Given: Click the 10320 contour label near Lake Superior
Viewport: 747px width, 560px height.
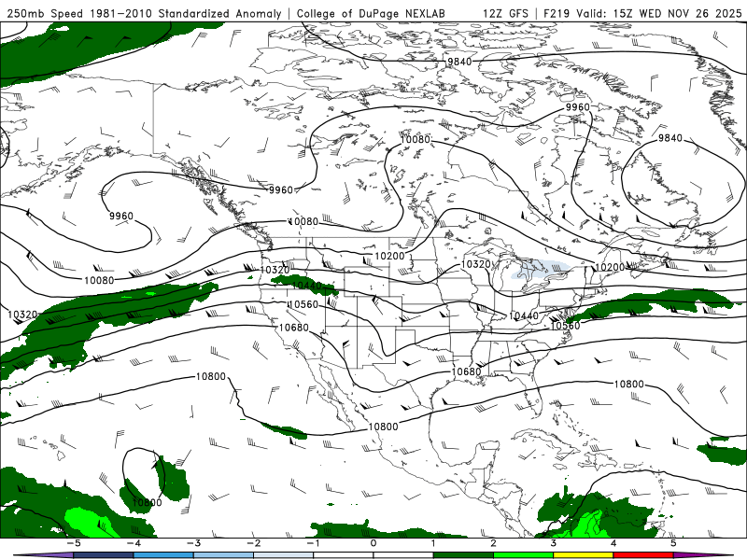Looking at the screenshot, I should click(476, 264).
